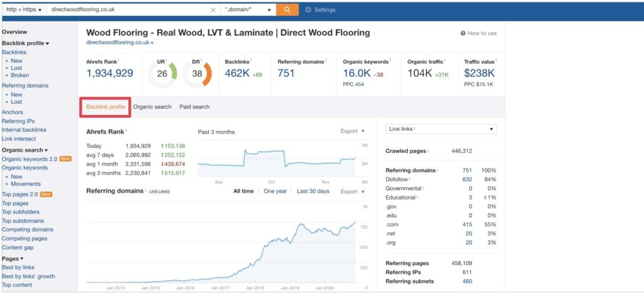Open the Backlinks sidebar link
The width and height of the screenshot is (644, 294).
pyautogui.click(x=14, y=52)
